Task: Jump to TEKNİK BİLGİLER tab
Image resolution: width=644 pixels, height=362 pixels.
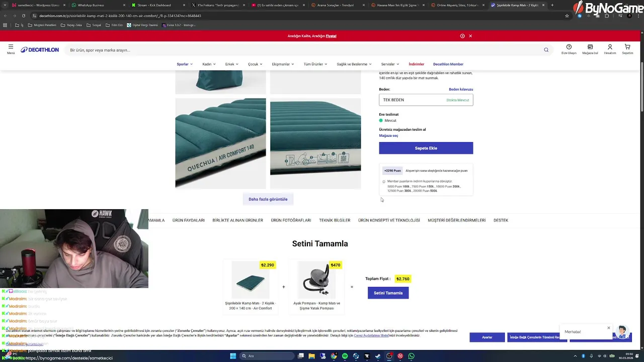Action: pos(335,220)
